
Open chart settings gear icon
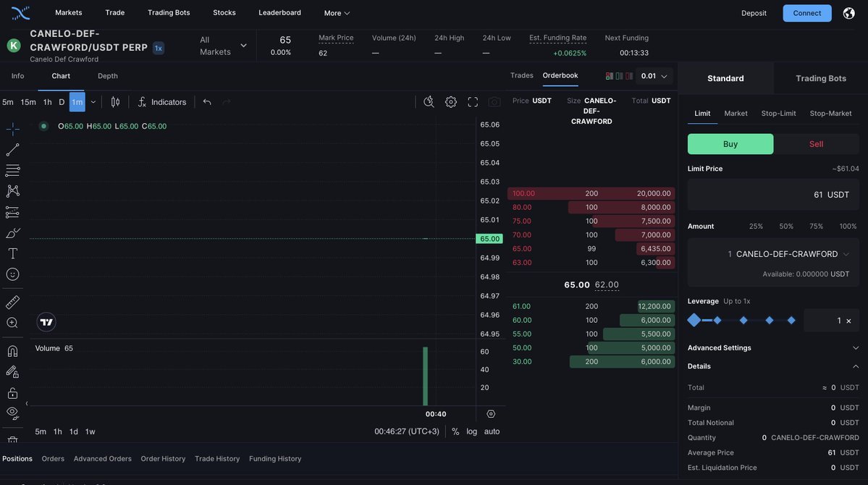(x=451, y=102)
